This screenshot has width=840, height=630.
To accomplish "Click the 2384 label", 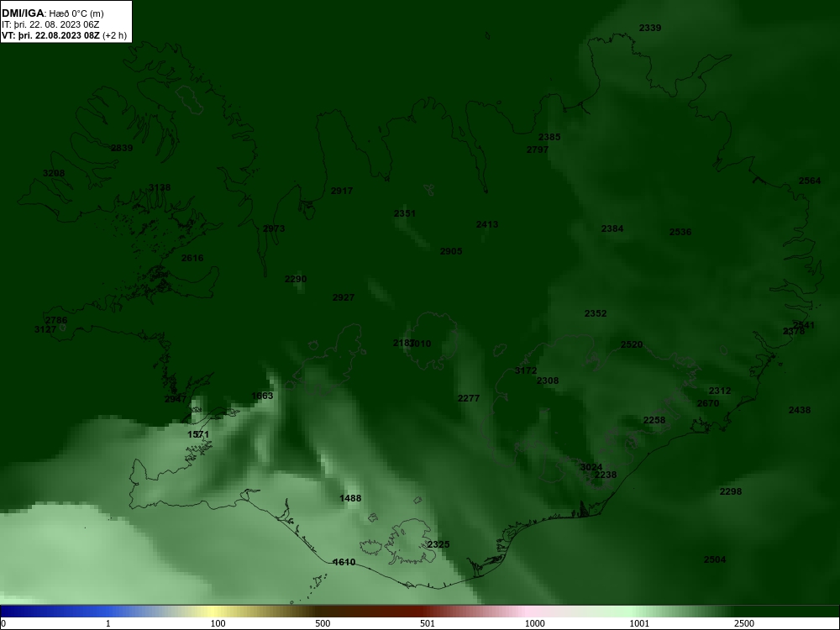I will (x=612, y=228).
